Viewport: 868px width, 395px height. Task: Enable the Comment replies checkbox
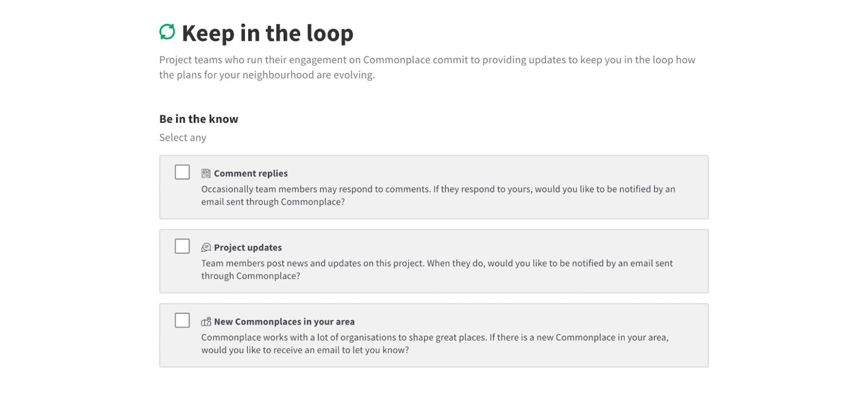pyautogui.click(x=182, y=172)
